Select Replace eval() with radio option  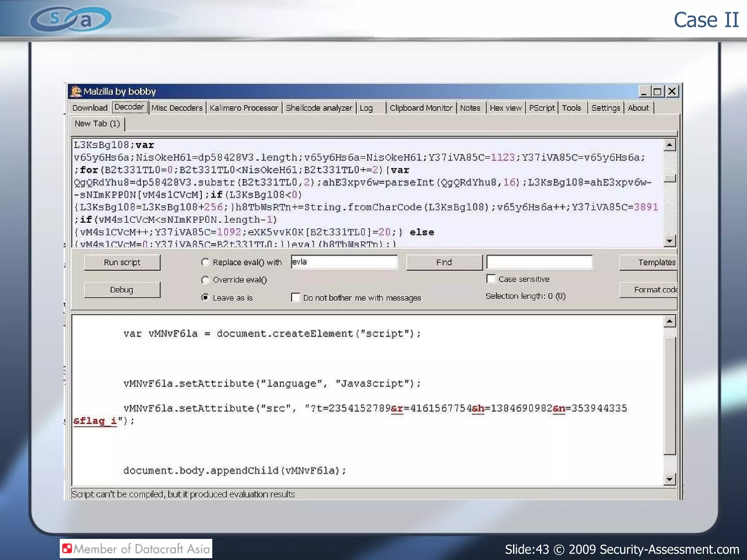click(205, 262)
